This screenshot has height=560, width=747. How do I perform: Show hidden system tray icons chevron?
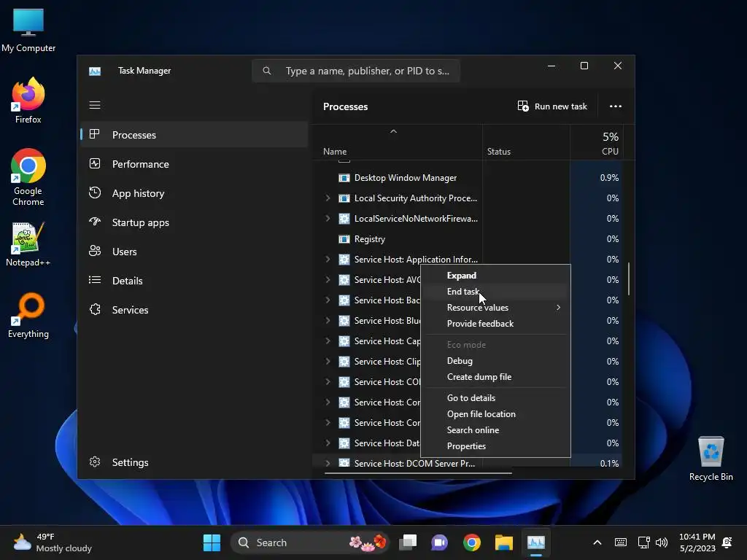(x=597, y=542)
